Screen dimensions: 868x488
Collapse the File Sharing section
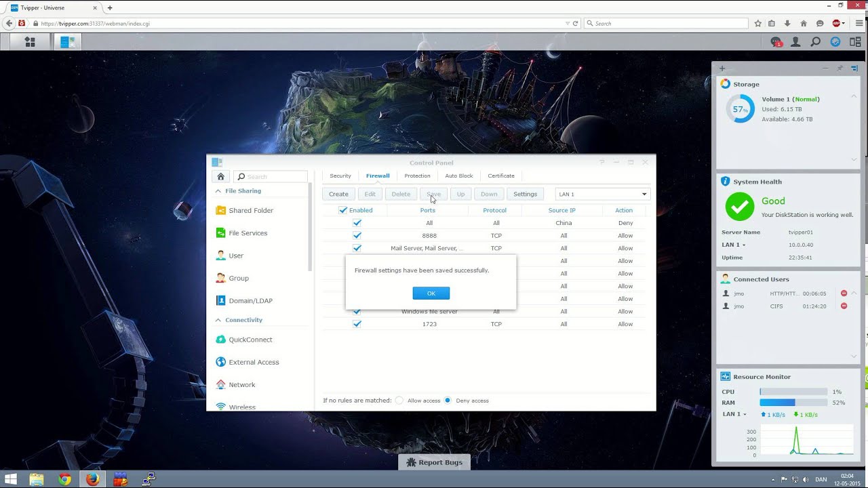(218, 191)
